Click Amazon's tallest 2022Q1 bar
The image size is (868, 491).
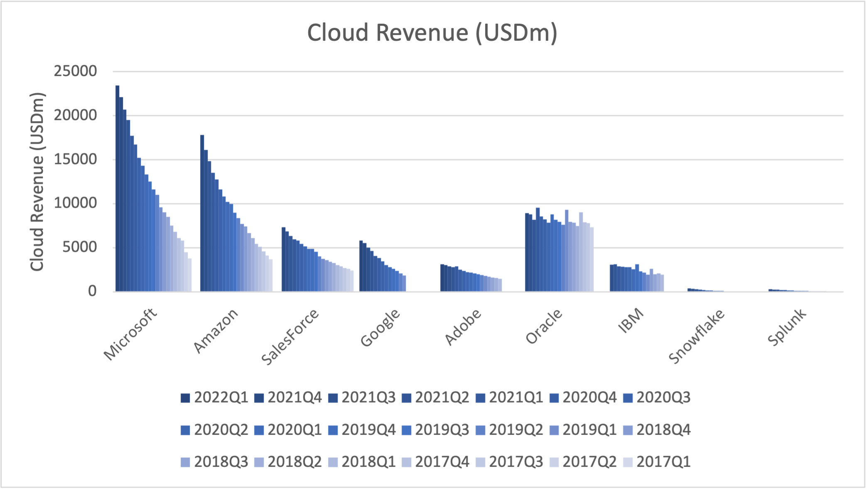[202, 213]
